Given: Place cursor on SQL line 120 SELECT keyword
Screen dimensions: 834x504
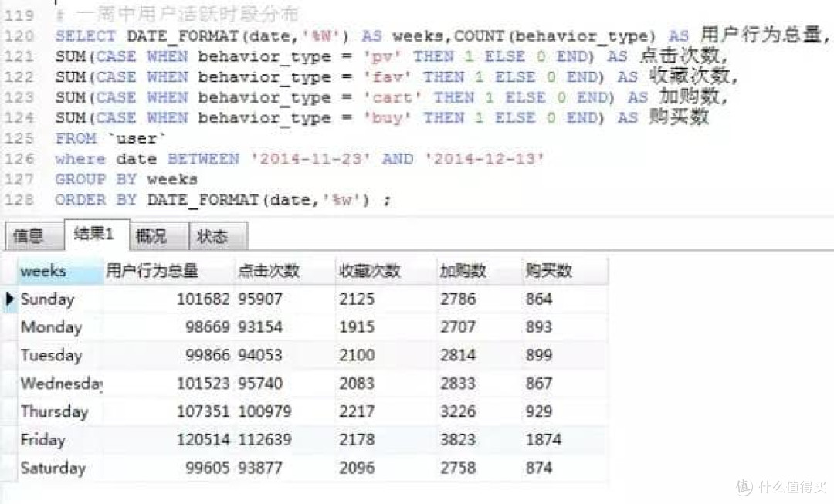Looking at the screenshot, I should [86, 36].
